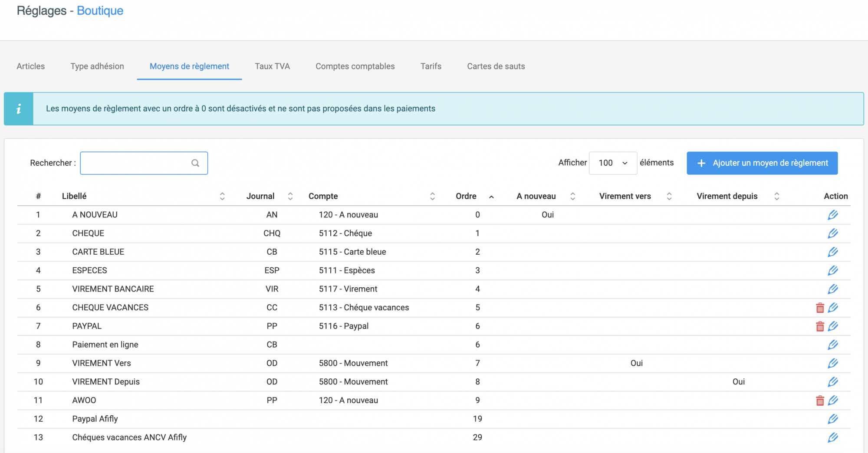This screenshot has height=453, width=868.
Task: Open the Cartes de sauts tab
Action: point(496,66)
